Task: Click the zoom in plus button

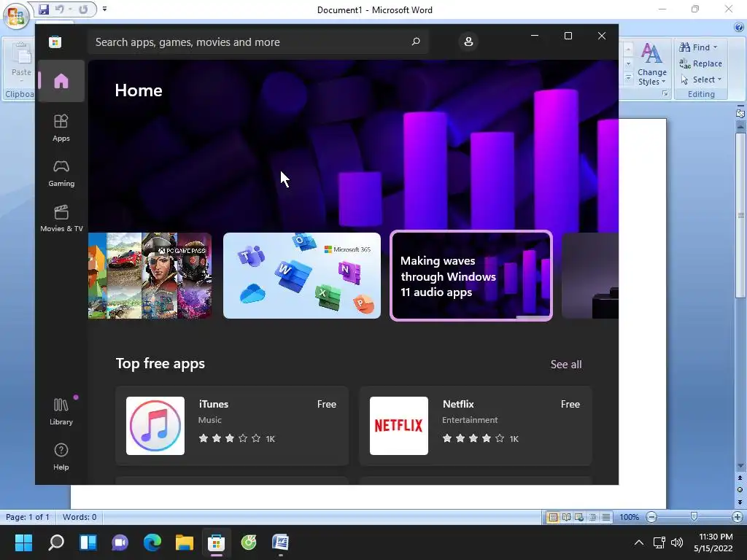Action: coord(738,517)
